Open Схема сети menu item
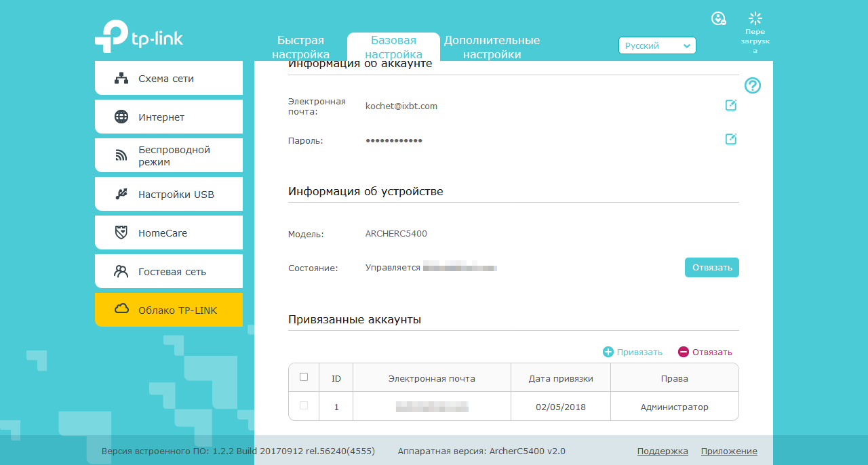868x465 pixels. click(x=169, y=78)
